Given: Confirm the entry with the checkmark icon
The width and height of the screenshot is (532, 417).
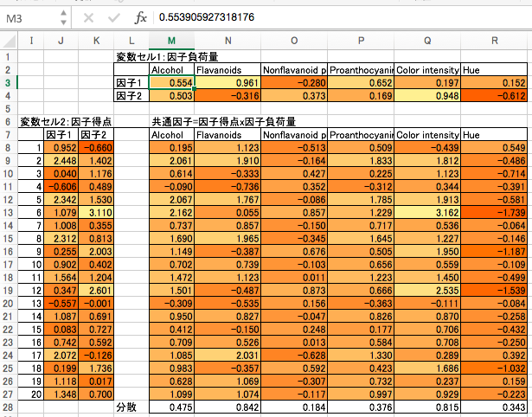Looking at the screenshot, I should [114, 17].
